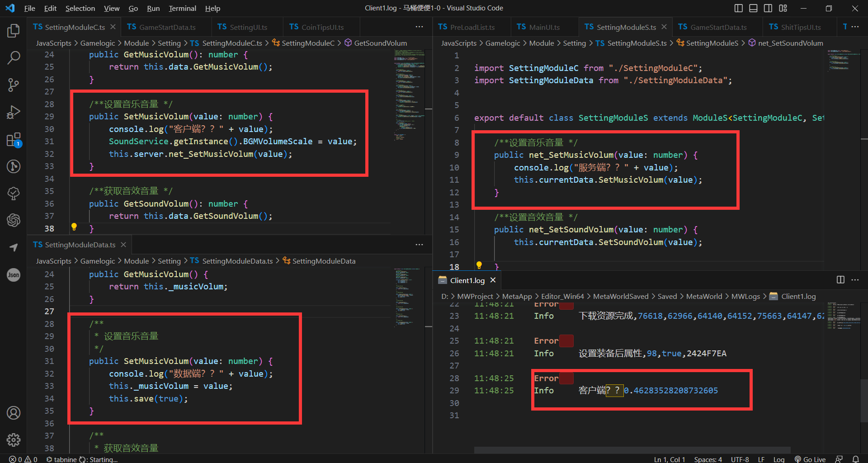Open the Terminal menu
This screenshot has width=868, height=463.
pos(182,8)
